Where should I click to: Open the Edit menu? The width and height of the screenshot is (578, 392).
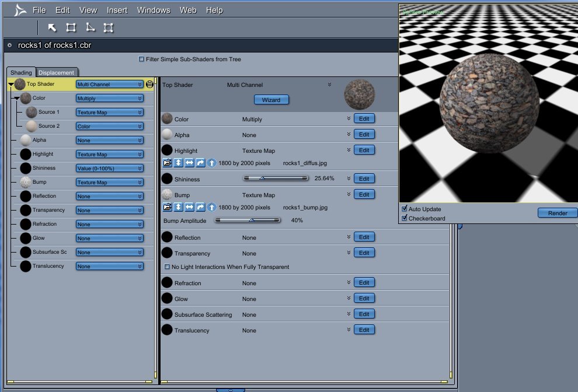(62, 10)
